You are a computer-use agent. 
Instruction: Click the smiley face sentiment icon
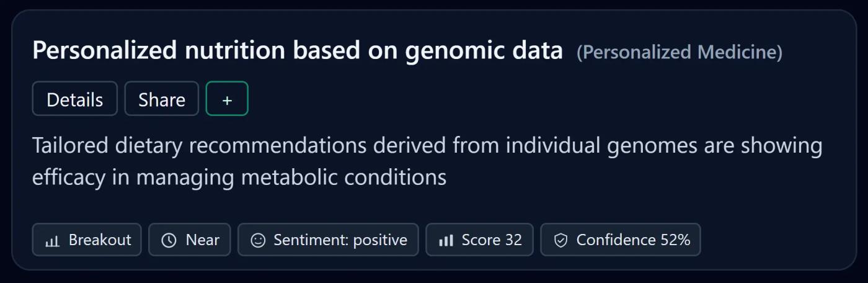[258, 241]
